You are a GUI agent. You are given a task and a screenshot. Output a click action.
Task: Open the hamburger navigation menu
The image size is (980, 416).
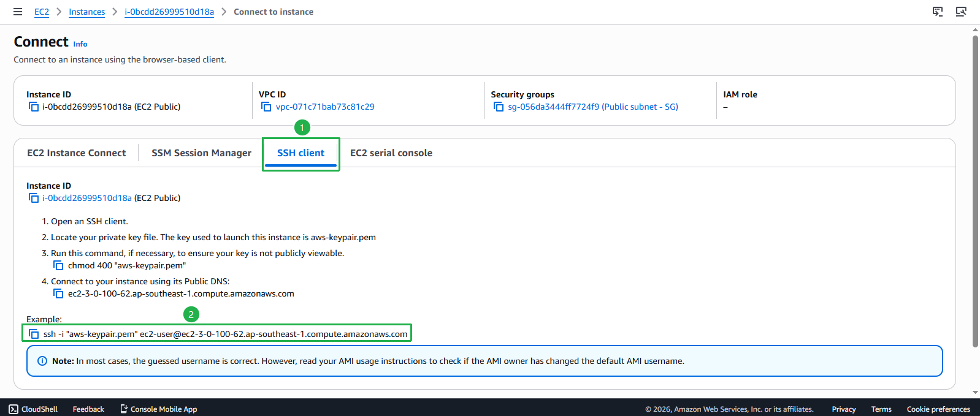tap(18, 12)
